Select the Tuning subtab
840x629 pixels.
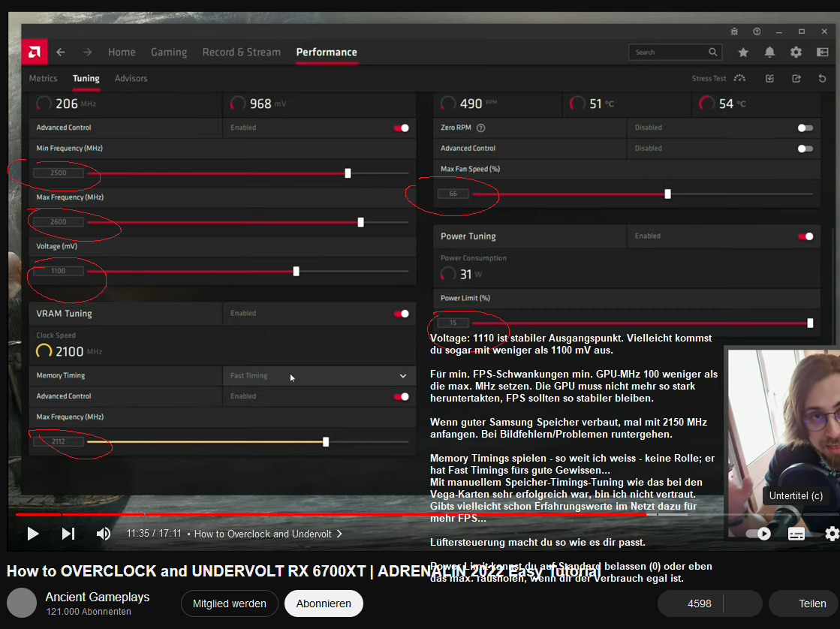(86, 78)
